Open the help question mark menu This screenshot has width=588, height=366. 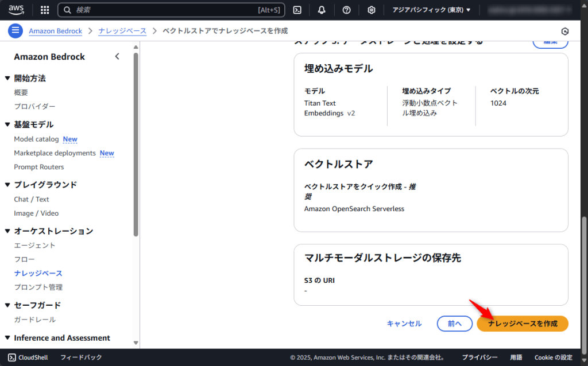click(346, 10)
